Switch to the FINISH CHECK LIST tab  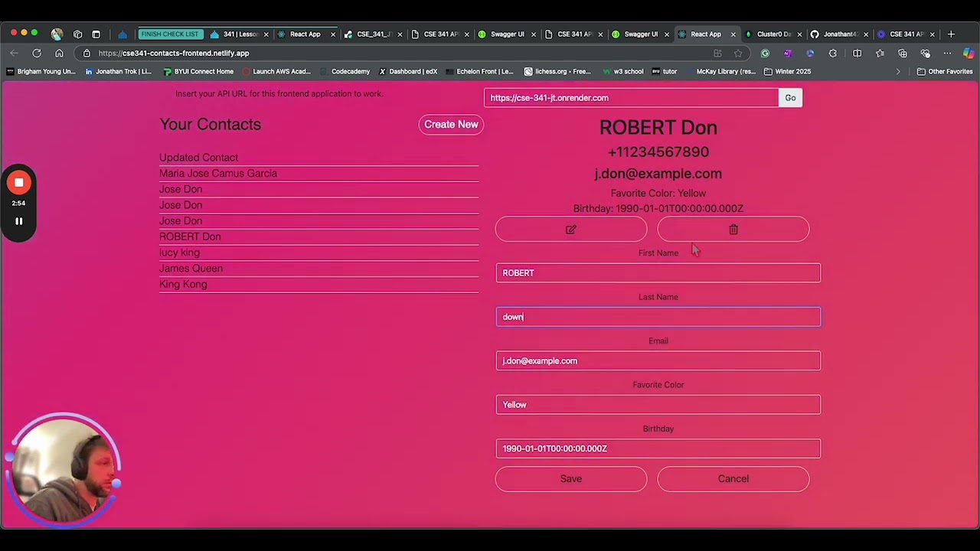point(170,34)
